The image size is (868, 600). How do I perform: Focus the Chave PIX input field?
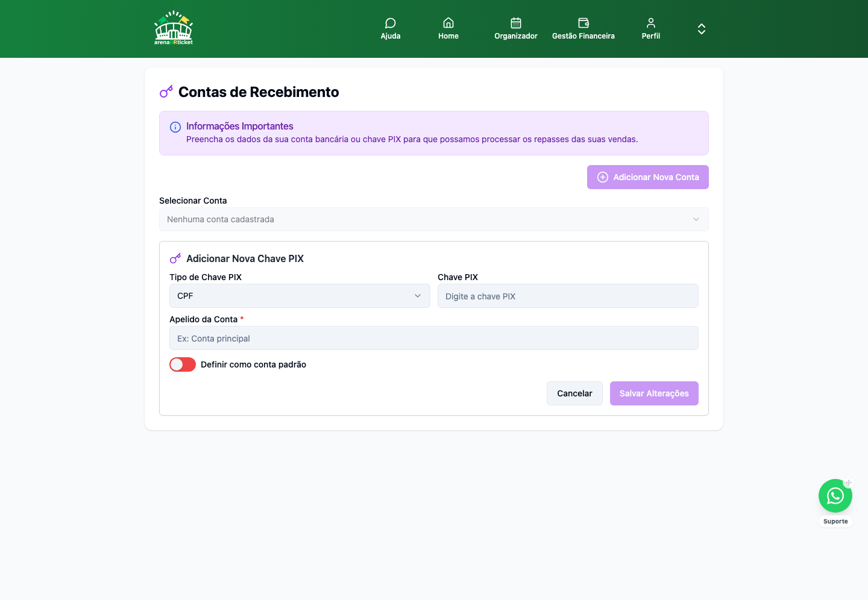568,296
